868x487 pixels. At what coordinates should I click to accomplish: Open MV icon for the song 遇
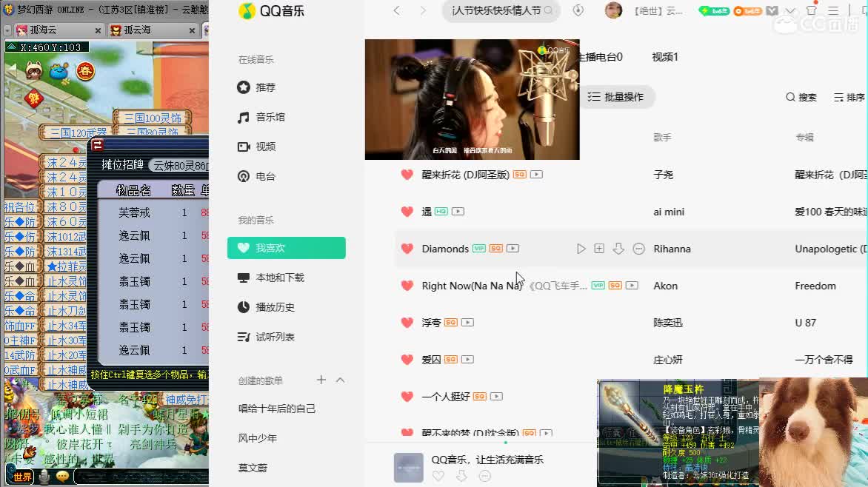click(458, 212)
